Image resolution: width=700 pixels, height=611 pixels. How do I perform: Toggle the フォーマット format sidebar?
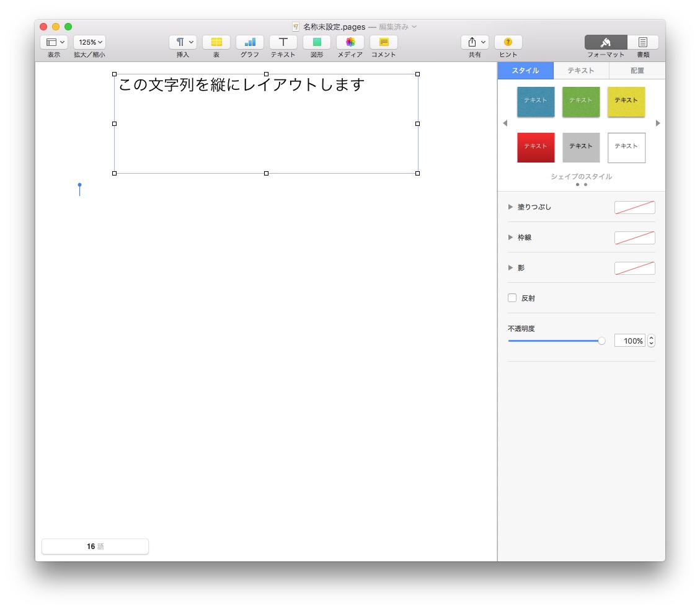click(606, 42)
